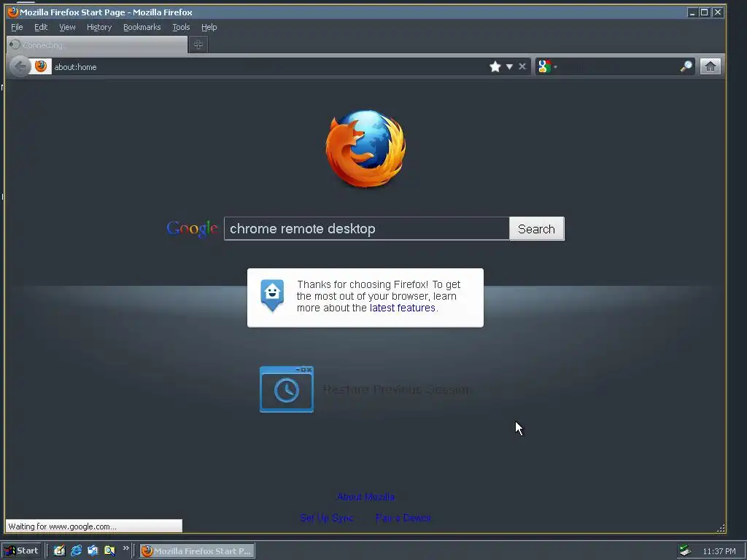Open the Help menu

coord(209,27)
